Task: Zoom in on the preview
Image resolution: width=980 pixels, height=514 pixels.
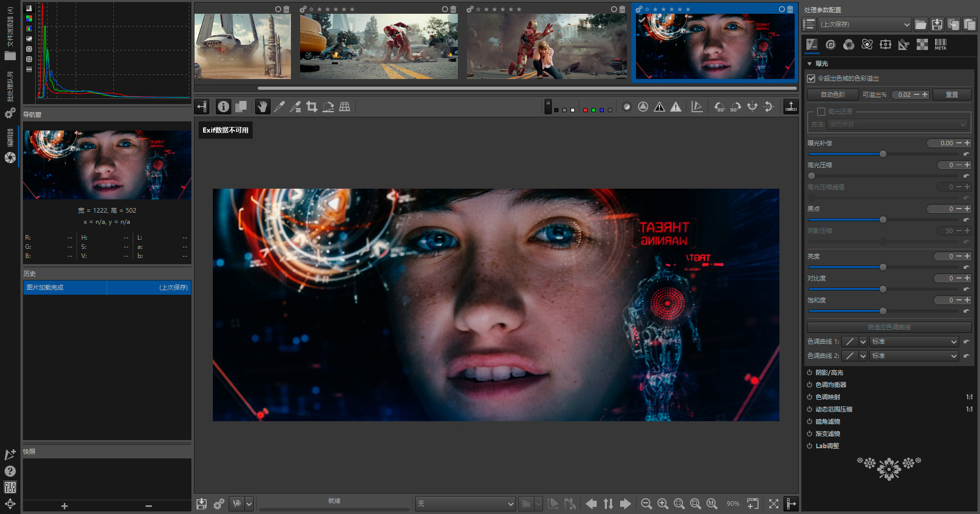Action: point(663,504)
